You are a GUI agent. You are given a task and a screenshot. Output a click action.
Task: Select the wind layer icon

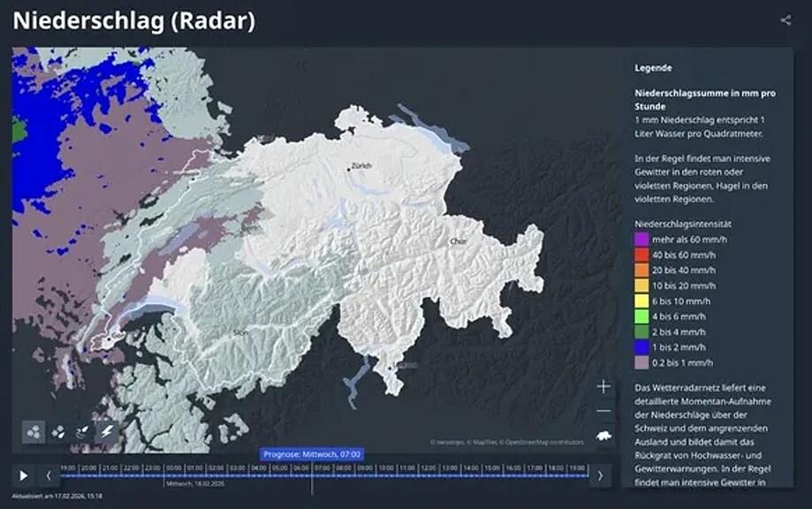point(82,431)
